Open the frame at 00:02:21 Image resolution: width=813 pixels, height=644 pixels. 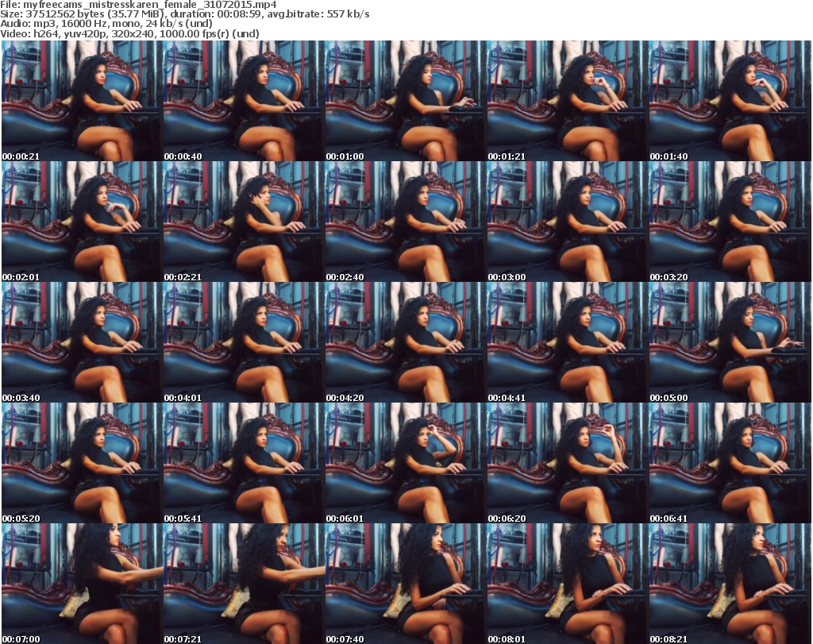pos(245,222)
